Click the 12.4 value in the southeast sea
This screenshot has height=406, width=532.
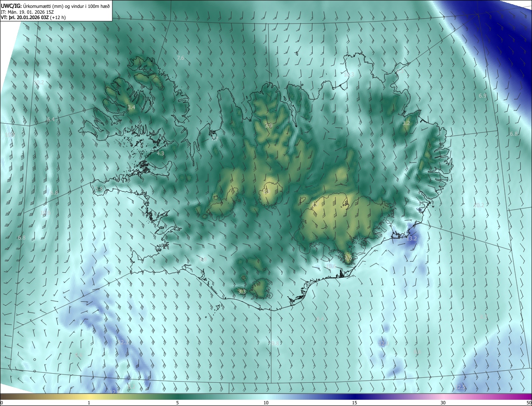pos(383,344)
